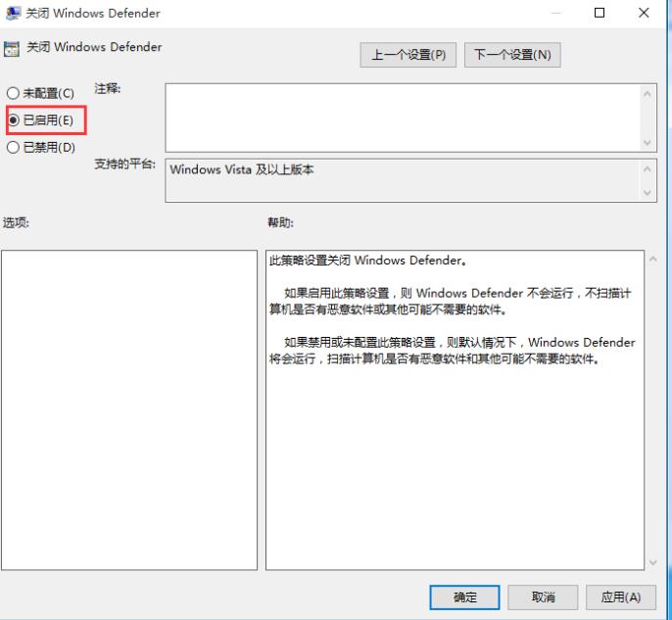Close the 关闭 Windows Defender window
This screenshot has width=672, height=620.
pyautogui.click(x=644, y=13)
